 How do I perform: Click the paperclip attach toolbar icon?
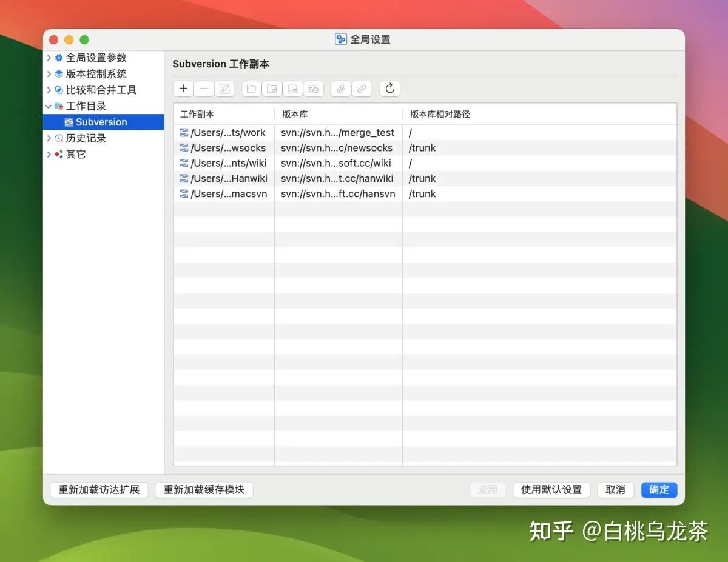(340, 89)
